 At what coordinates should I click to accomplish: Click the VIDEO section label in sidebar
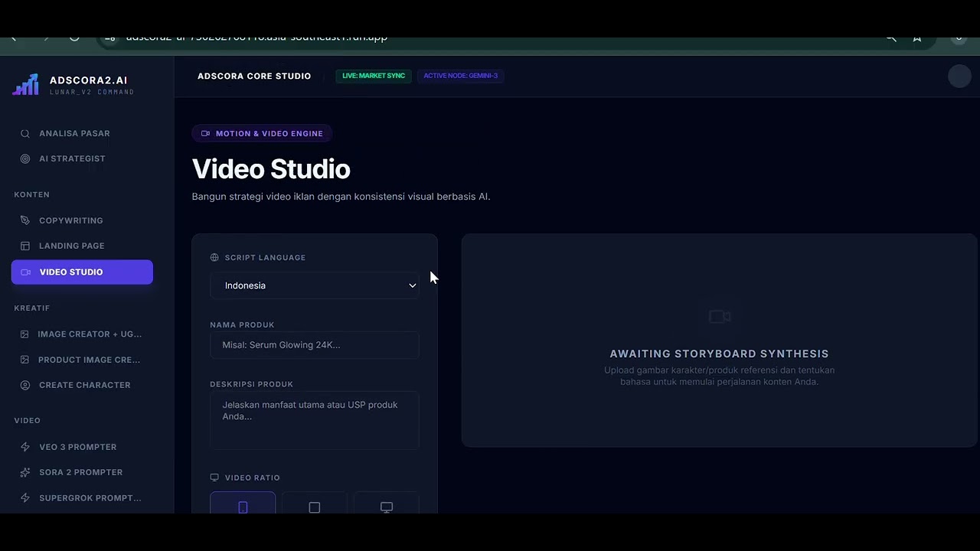tap(27, 420)
